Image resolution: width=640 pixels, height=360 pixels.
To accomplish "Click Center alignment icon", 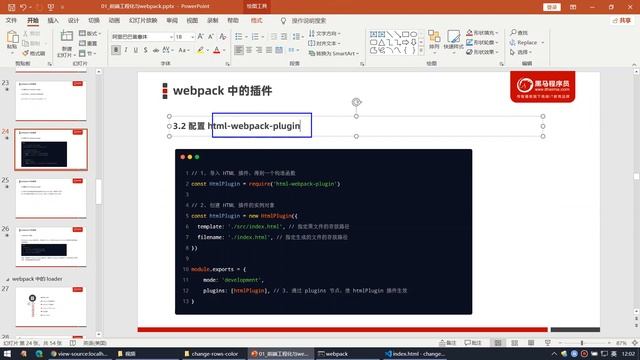I will pyautogui.click(x=249, y=50).
